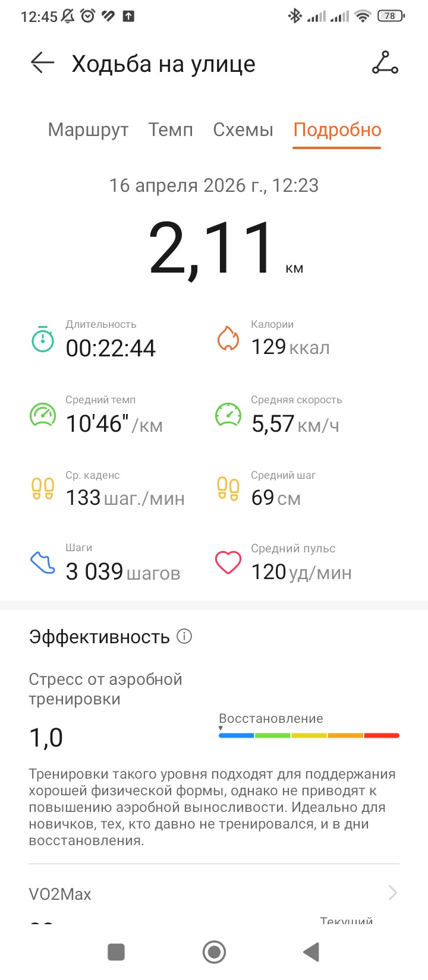Tap the 2,11 км distance value

click(x=226, y=248)
